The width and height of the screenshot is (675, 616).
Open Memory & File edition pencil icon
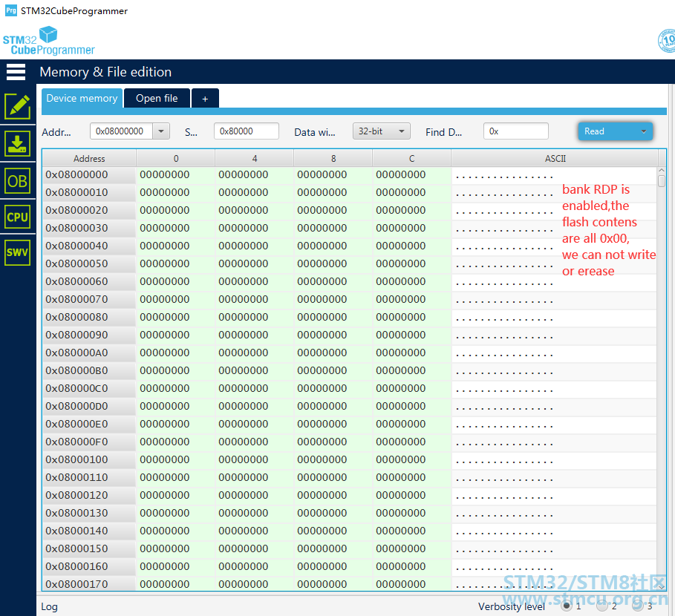point(18,106)
